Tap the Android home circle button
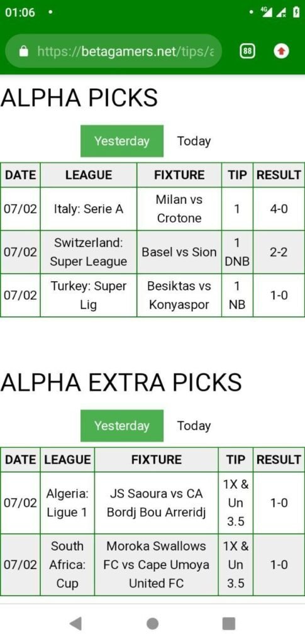 point(152,623)
